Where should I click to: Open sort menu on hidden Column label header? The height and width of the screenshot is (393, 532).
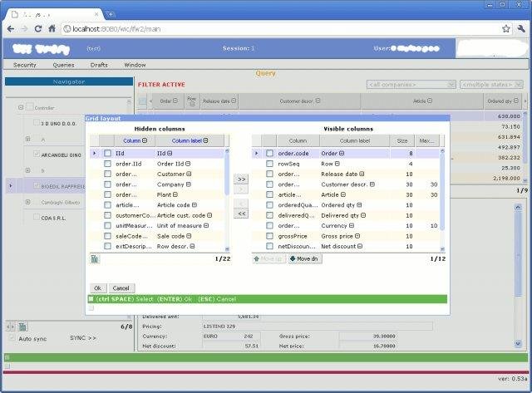tap(205, 140)
